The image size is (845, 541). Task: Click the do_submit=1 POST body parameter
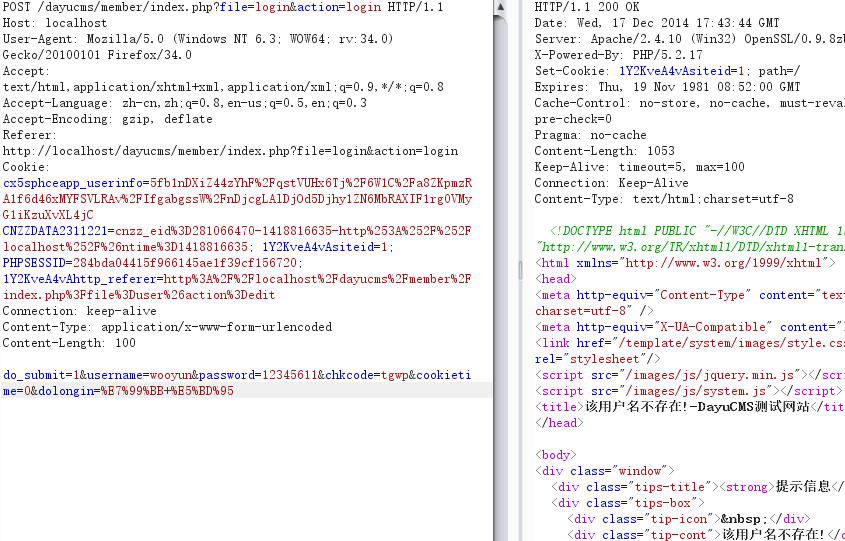pyautogui.click(x=41, y=375)
